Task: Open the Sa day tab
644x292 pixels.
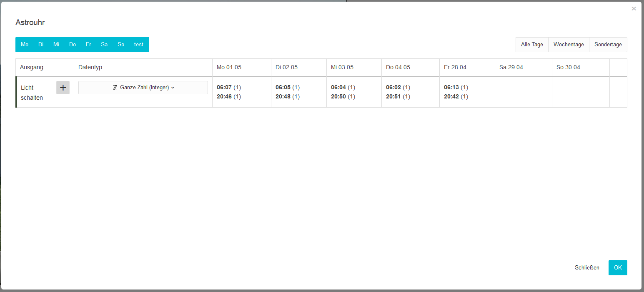Action: pyautogui.click(x=104, y=45)
